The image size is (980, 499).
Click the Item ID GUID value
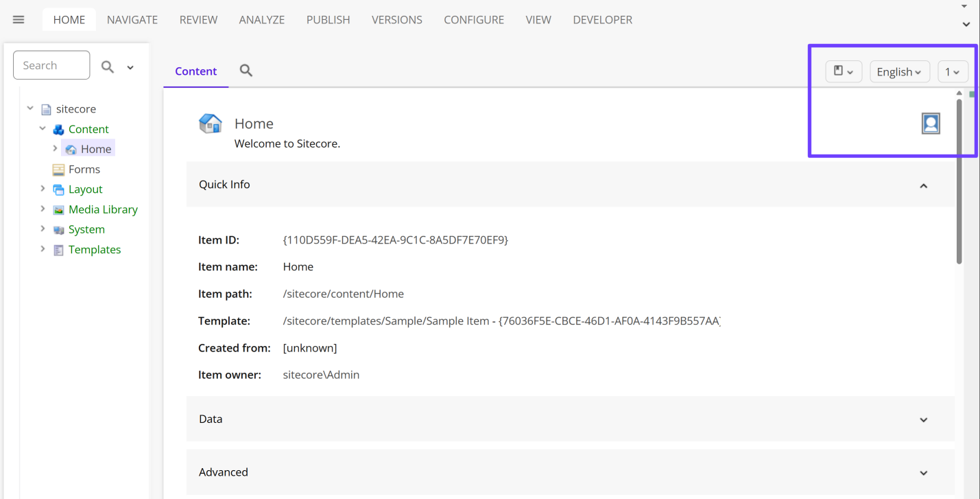pyautogui.click(x=396, y=240)
